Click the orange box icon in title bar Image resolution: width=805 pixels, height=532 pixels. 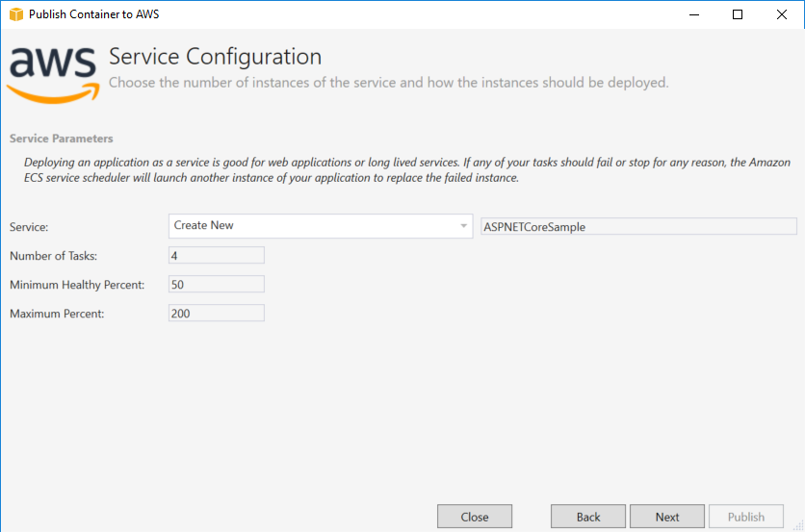pyautogui.click(x=15, y=14)
